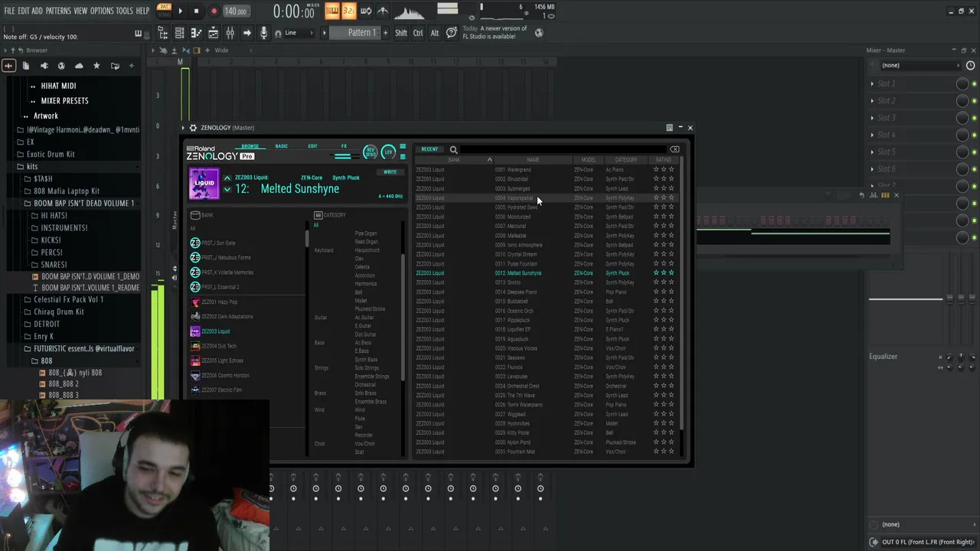
Task: Open the Mixer view icon
Action: click(x=230, y=33)
